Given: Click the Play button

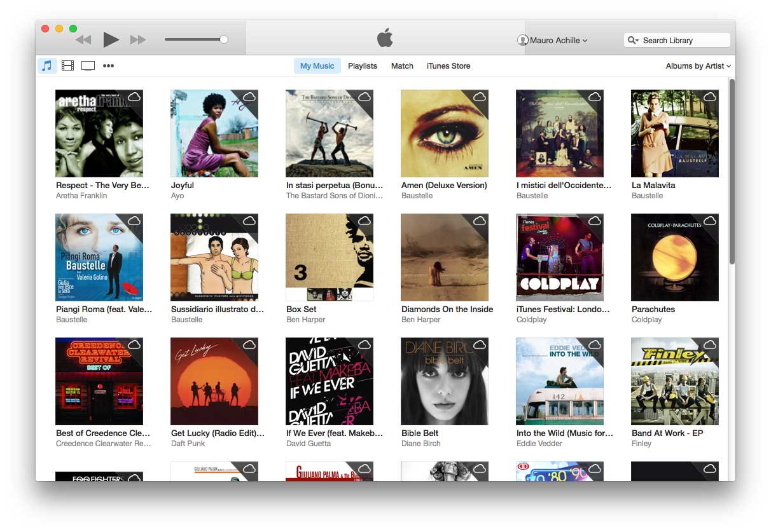Looking at the screenshot, I should (x=111, y=39).
